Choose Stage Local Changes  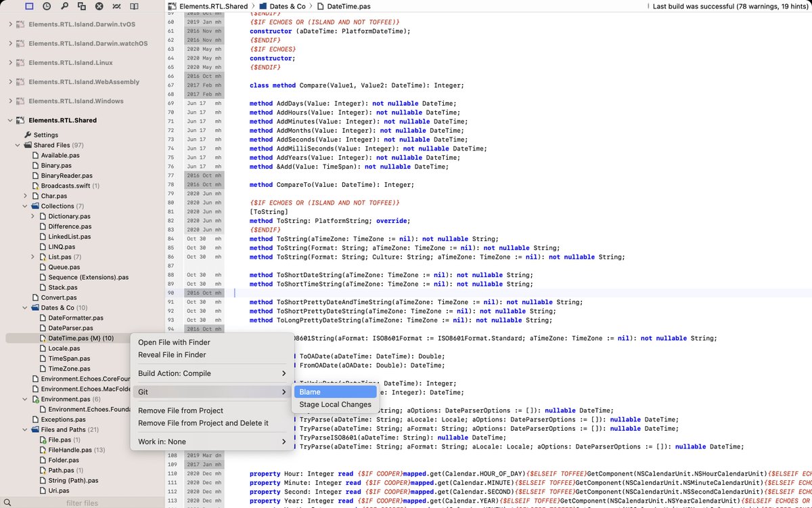coord(336,404)
